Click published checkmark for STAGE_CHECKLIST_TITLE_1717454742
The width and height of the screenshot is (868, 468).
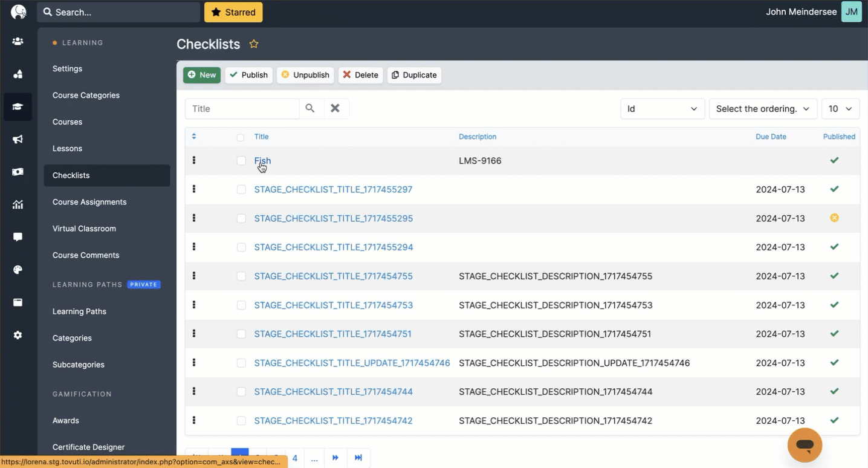(834, 420)
